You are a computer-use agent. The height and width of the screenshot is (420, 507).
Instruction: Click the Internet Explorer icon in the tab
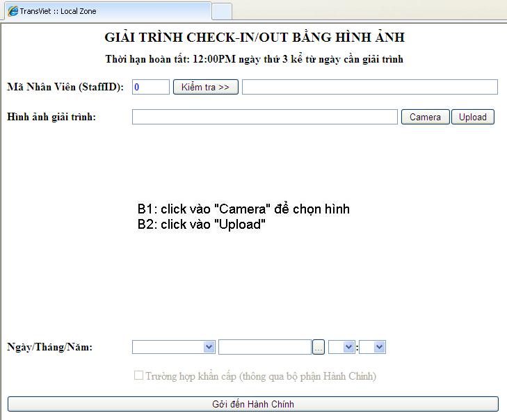[13, 11]
